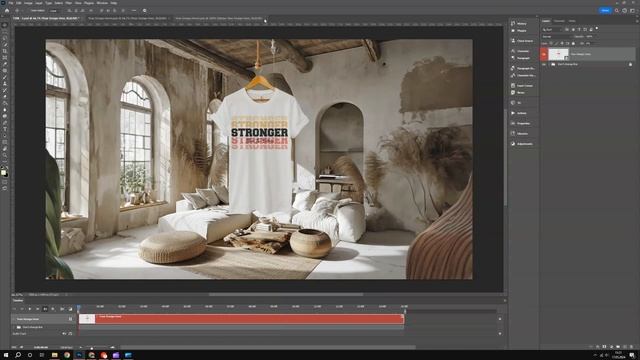Click the search icon at top right
The width and height of the screenshot is (640, 360).
(617, 11)
